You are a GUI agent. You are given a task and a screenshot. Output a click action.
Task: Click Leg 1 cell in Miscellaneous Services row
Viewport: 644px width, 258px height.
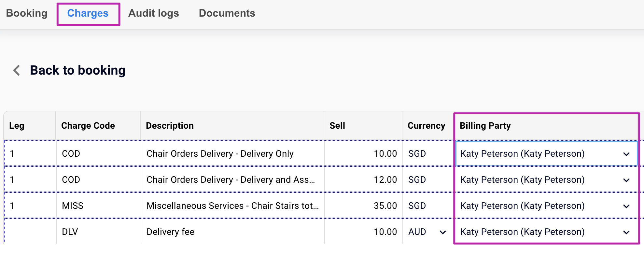point(30,206)
